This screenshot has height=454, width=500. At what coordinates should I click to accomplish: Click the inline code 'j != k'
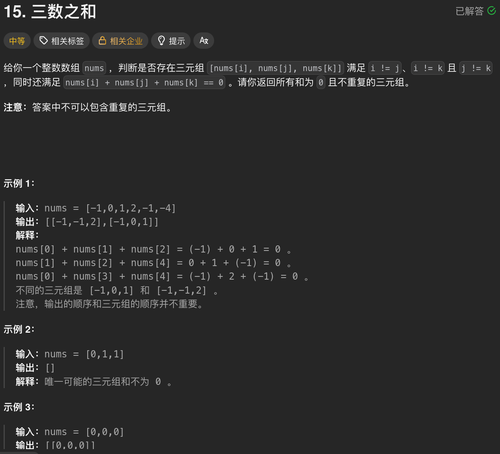click(x=476, y=68)
